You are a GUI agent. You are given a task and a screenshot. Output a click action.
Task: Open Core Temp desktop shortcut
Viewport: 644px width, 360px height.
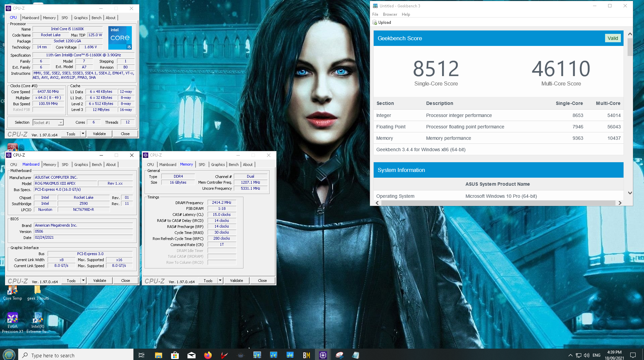click(12, 293)
